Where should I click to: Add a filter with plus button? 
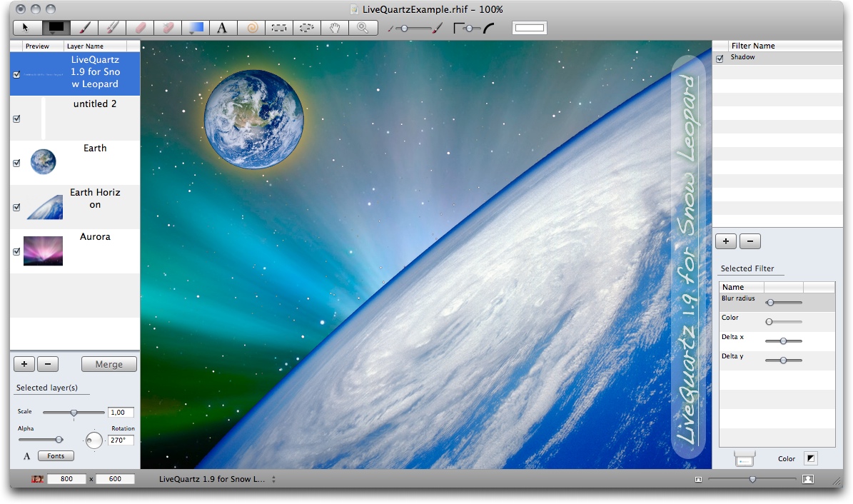pyautogui.click(x=726, y=241)
